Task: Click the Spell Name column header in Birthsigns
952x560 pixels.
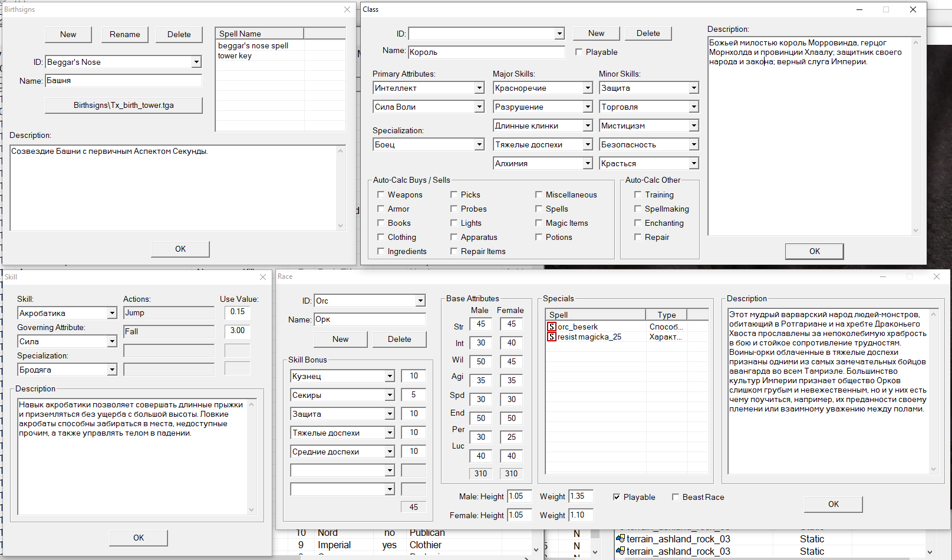Action: pos(260,34)
